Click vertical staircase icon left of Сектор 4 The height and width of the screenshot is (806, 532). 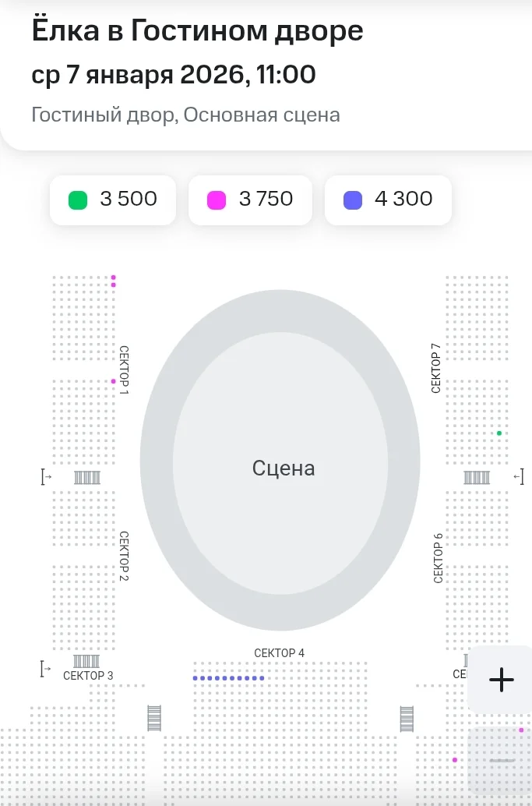pyautogui.click(x=154, y=718)
